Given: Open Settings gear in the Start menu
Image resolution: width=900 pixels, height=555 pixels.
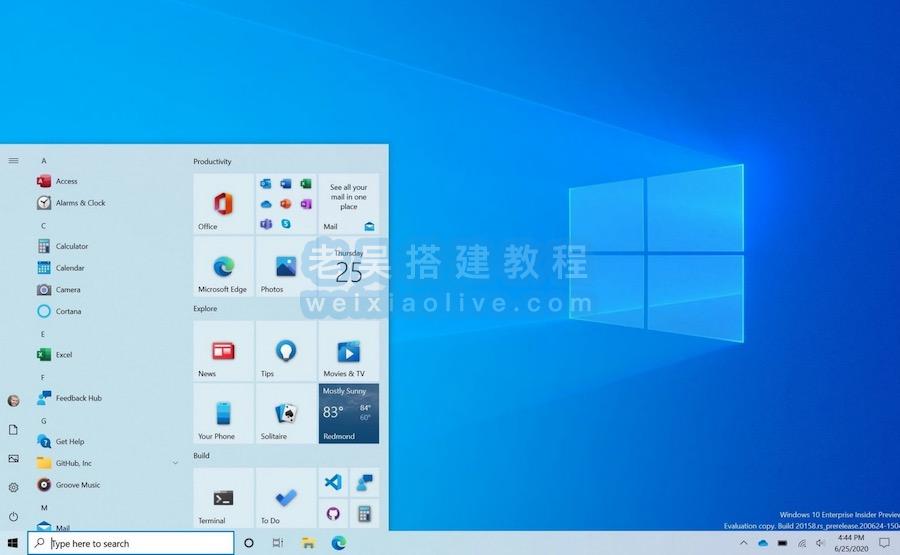Looking at the screenshot, I should [x=13, y=487].
